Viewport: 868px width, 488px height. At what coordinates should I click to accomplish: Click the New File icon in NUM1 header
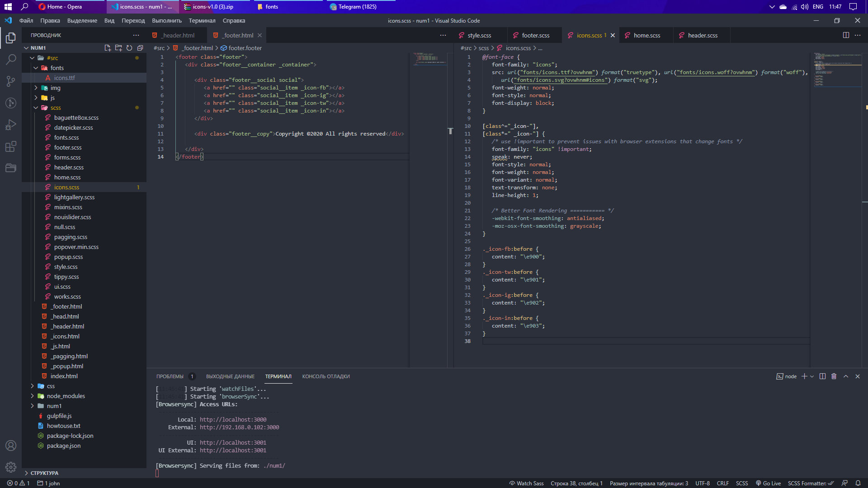click(108, 48)
